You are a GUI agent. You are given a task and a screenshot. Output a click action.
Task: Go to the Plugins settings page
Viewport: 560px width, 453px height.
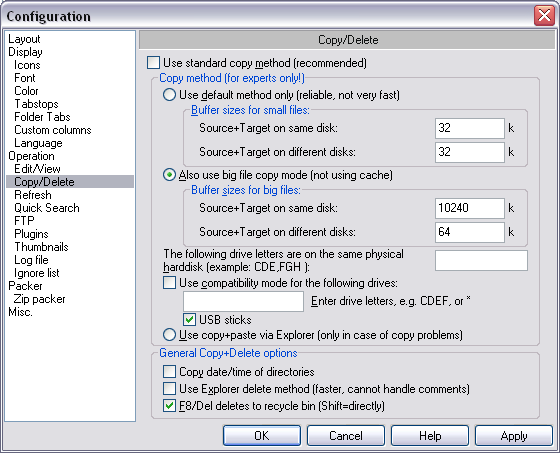(x=31, y=234)
